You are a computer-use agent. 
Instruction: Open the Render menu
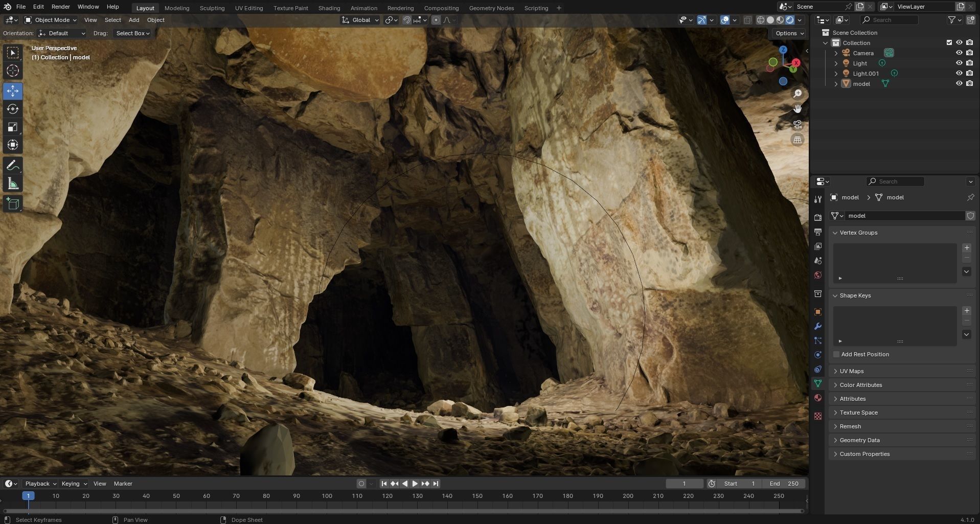[x=60, y=7]
